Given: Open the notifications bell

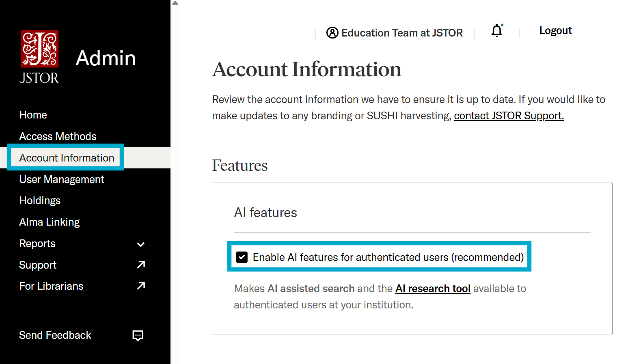Looking at the screenshot, I should pyautogui.click(x=497, y=31).
